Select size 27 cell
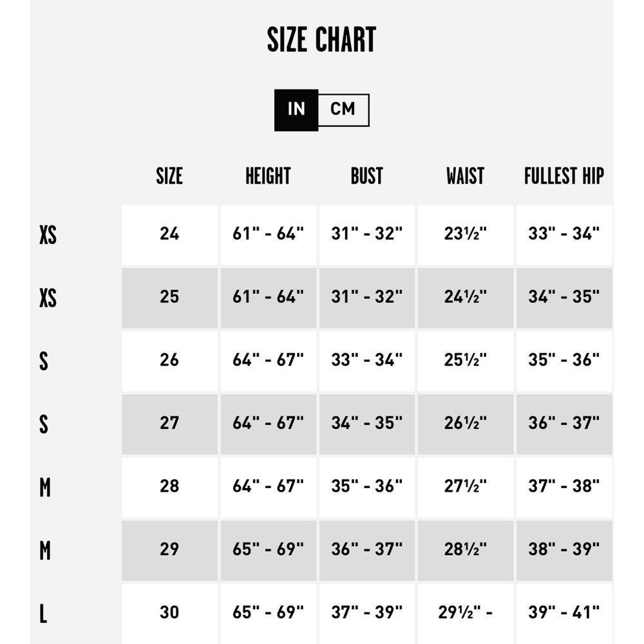The height and width of the screenshot is (644, 644). pos(169,424)
